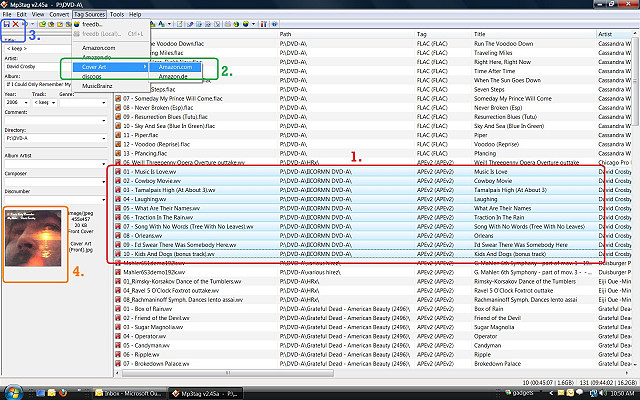The image size is (640, 400).
Task: Select row '03 - Sugar Magnolia.wv'
Action: [372, 327]
